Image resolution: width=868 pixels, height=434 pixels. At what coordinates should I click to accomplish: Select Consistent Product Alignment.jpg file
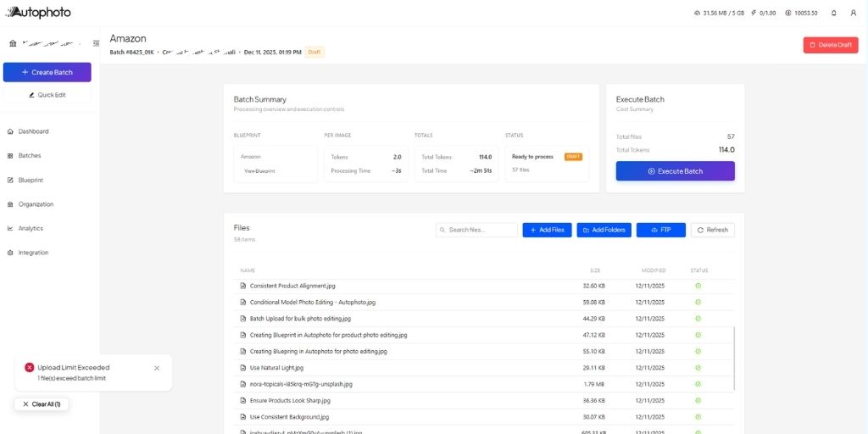[x=292, y=287]
